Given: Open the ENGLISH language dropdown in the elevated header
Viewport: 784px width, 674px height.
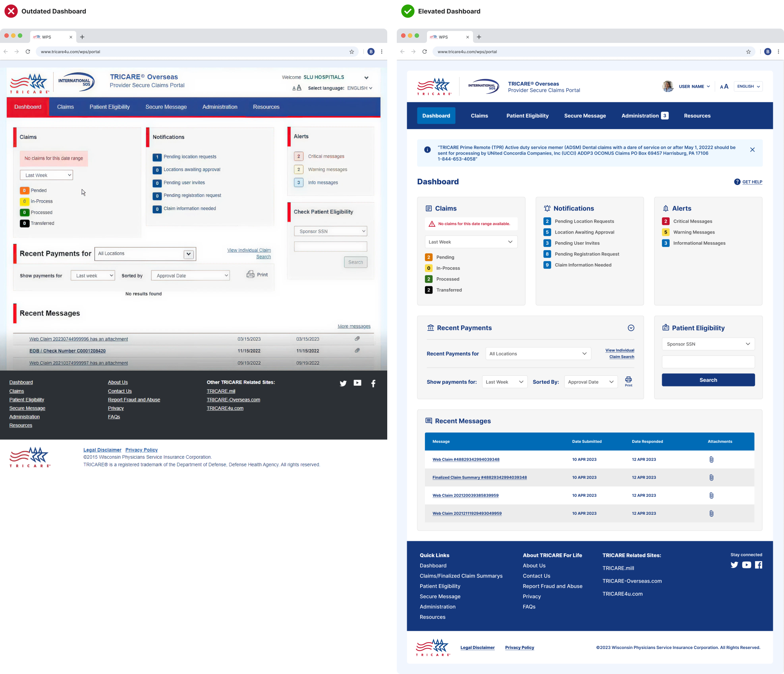Looking at the screenshot, I should point(748,87).
